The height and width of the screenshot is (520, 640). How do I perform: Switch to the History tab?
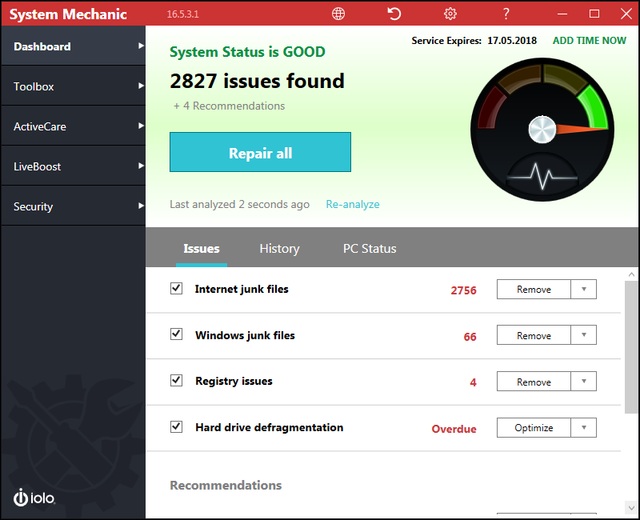pyautogui.click(x=279, y=249)
